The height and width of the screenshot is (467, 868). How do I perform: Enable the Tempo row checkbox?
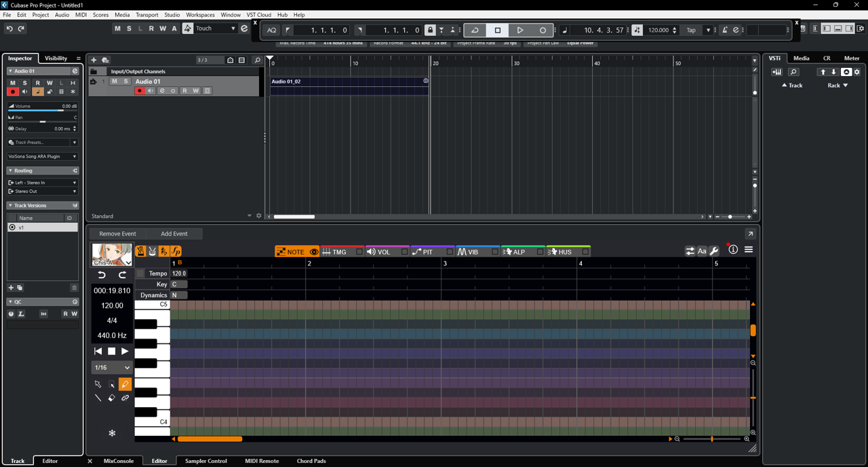140,274
